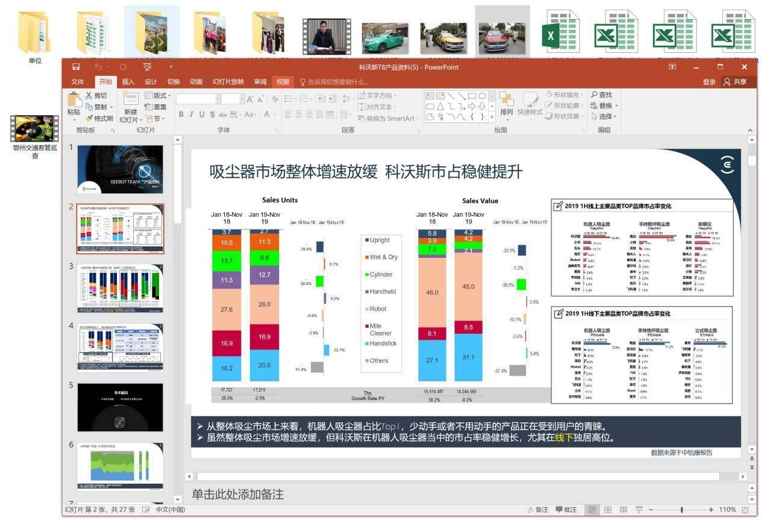Screen dimensions: 764x532
Task: Click the zoom slider in status bar
Action: pyautogui.click(x=681, y=510)
